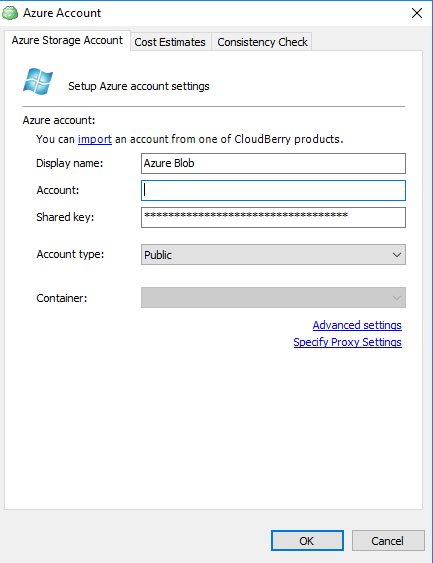Click the 'Shared key:' label
Viewport: 433px width, 563px height.
(x=65, y=217)
